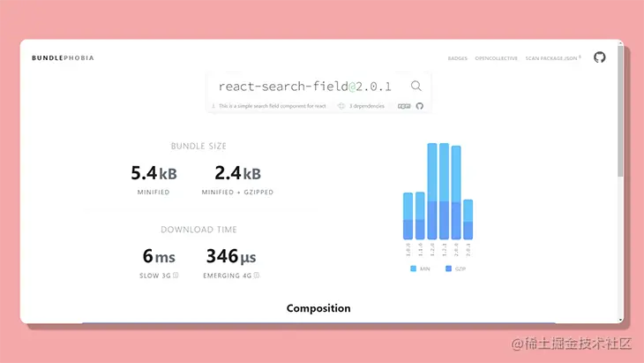644x363 pixels.
Task: Click the Composition heading
Action: coord(318,308)
